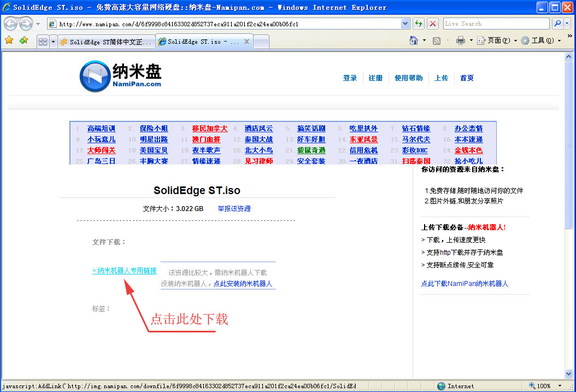The height and width of the screenshot is (392, 576).
Task: Click the browser Forward arrow button
Action: point(26,24)
